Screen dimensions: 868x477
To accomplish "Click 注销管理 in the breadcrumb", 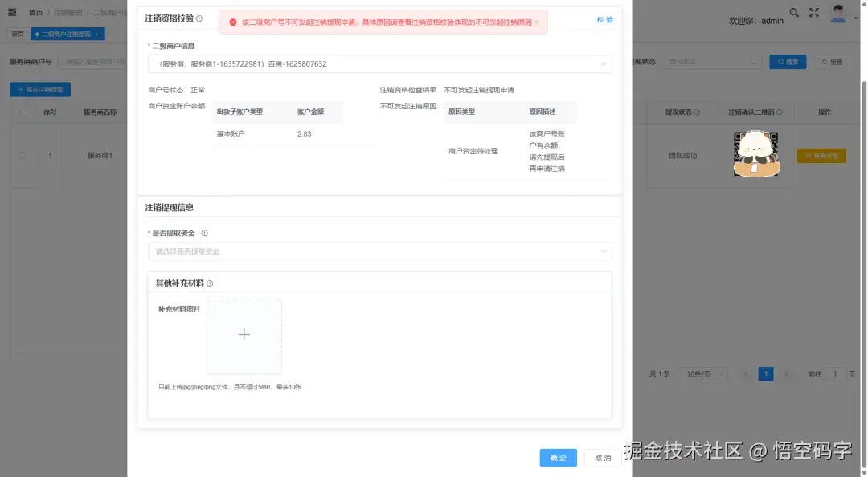I will tap(69, 12).
